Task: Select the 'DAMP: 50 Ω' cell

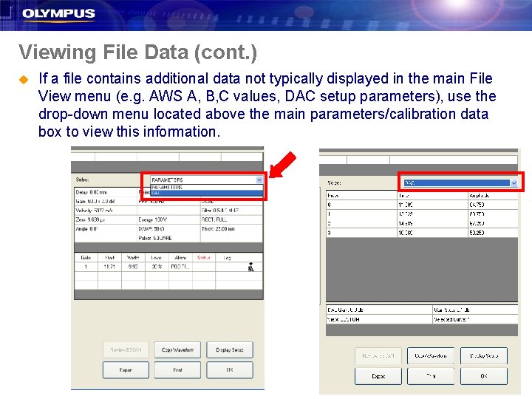Action: (x=168, y=228)
